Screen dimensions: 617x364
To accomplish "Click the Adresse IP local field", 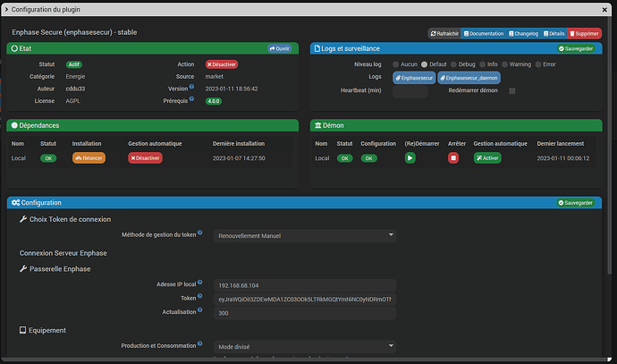I will click(305, 285).
